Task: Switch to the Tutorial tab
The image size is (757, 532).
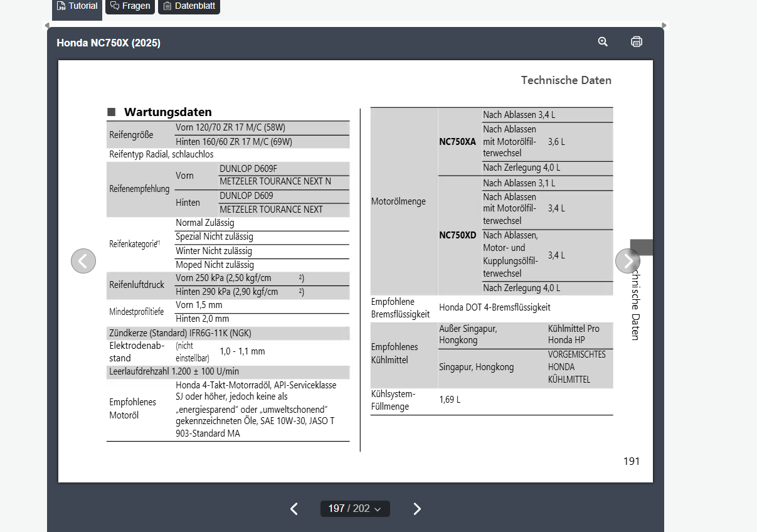Action: tap(77, 6)
